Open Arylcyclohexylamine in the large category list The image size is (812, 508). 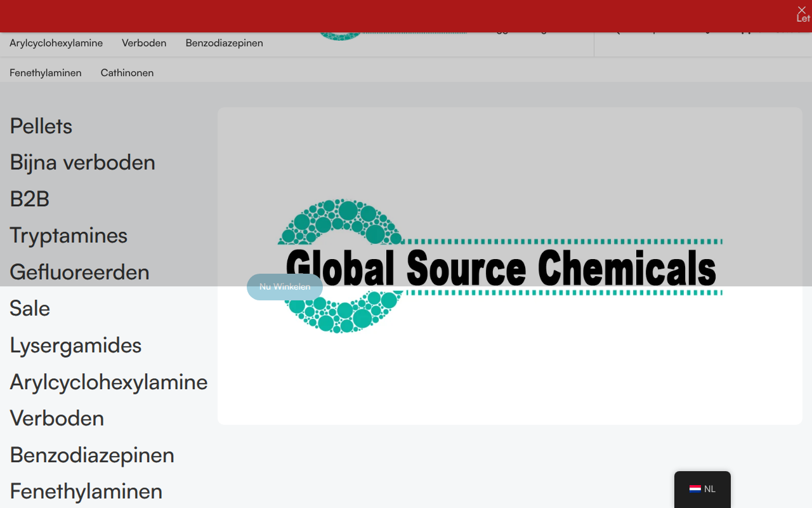pyautogui.click(x=108, y=382)
